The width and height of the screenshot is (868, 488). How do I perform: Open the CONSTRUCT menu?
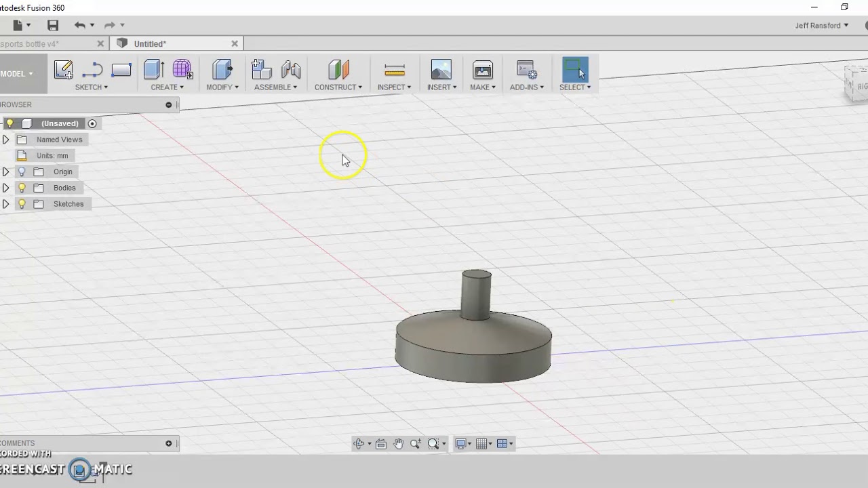[x=338, y=87]
